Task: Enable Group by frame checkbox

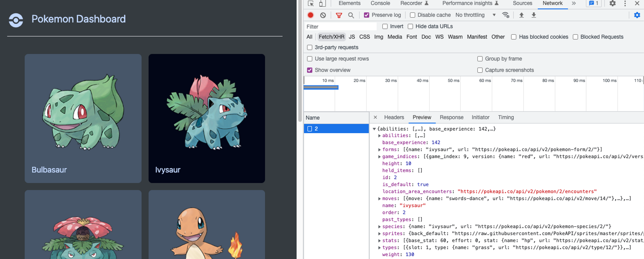Action: click(x=480, y=59)
